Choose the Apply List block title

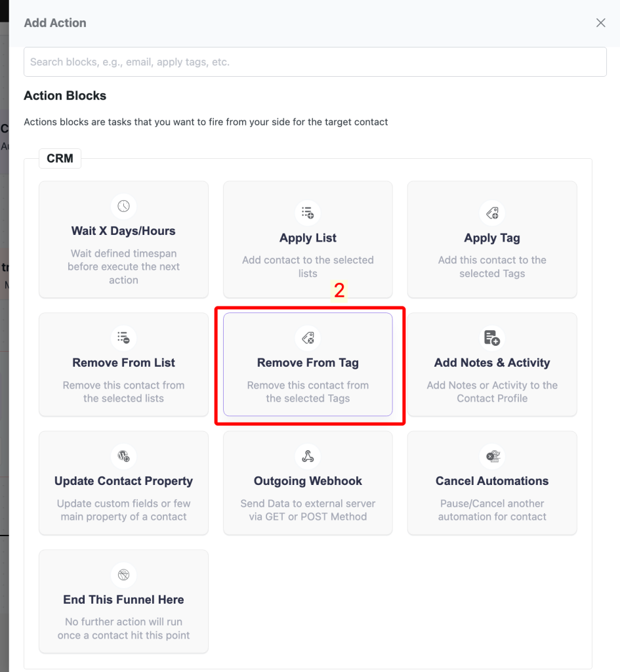308,238
